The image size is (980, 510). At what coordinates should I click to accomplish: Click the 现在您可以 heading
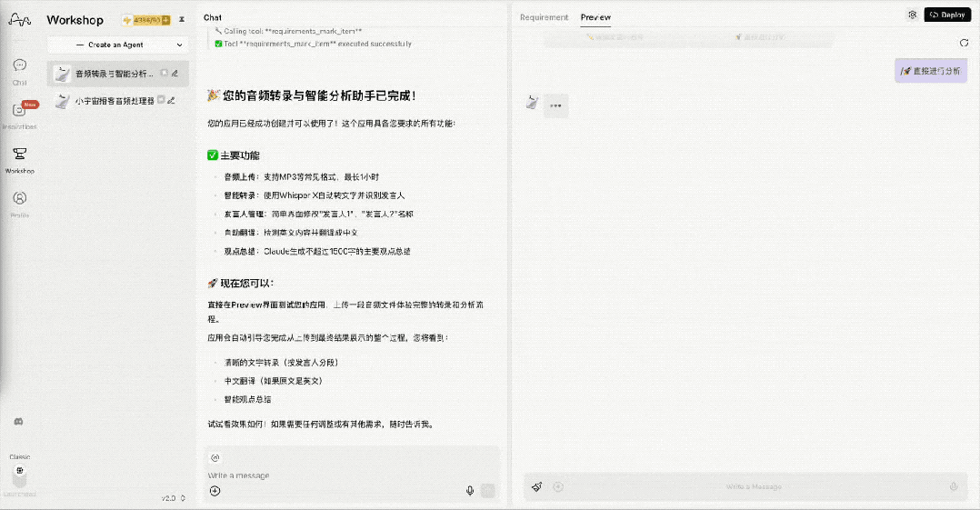(x=241, y=283)
